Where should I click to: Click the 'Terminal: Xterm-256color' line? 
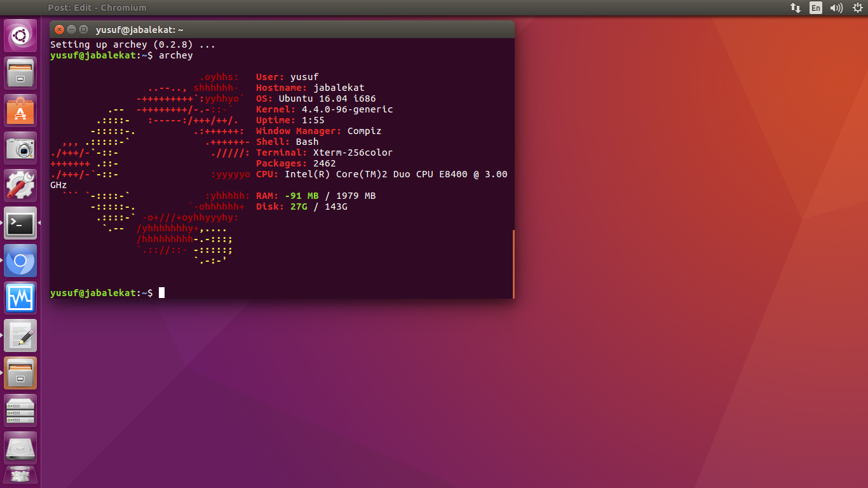coord(325,152)
